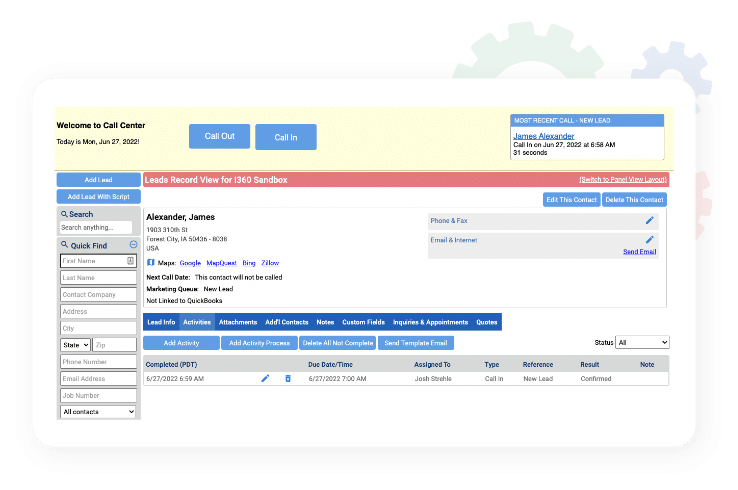Click the Add Activity button
Image resolution: width=738 pixels, height=490 pixels.
pyautogui.click(x=181, y=343)
